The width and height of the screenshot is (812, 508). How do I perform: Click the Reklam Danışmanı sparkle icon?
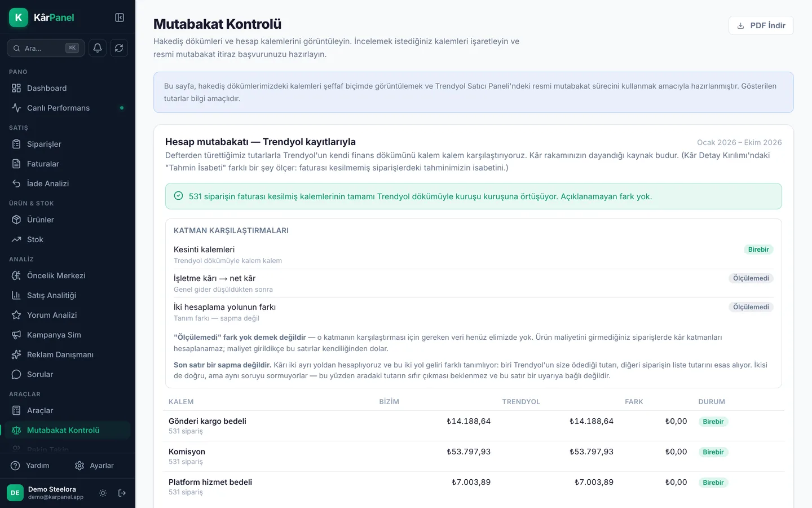point(16,354)
